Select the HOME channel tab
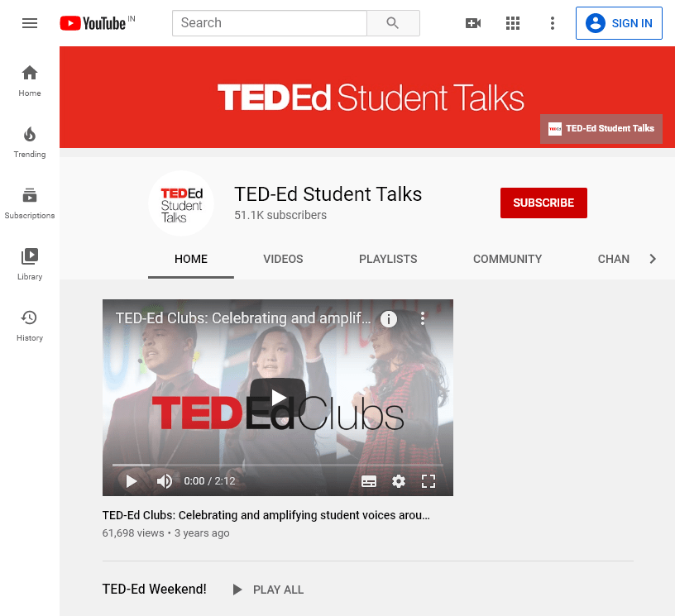This screenshot has height=616, width=675. [x=191, y=259]
